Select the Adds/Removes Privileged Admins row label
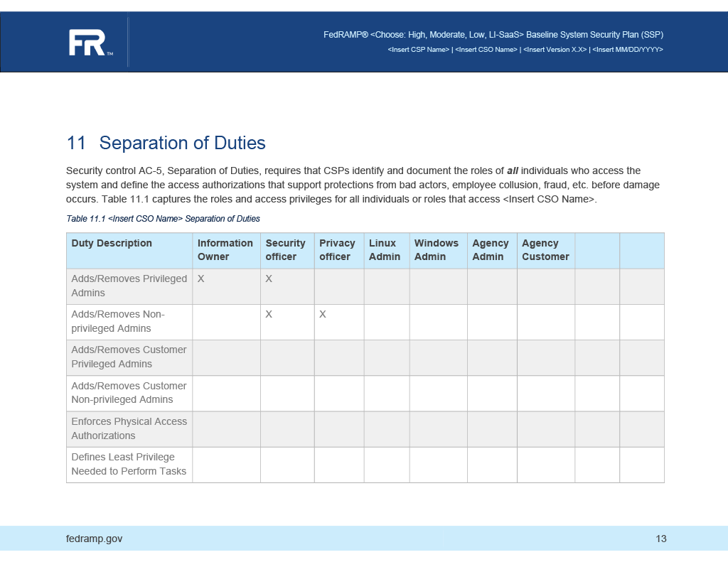Screen dimensions: 728x562 (129, 286)
